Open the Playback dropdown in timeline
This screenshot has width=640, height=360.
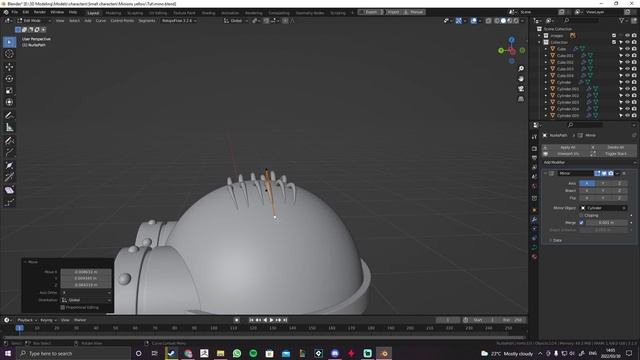27,320
